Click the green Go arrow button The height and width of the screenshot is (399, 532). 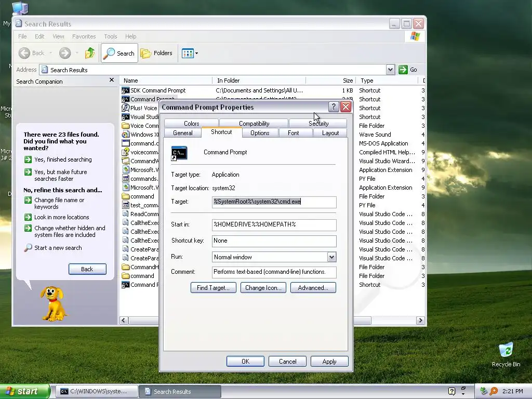point(403,70)
